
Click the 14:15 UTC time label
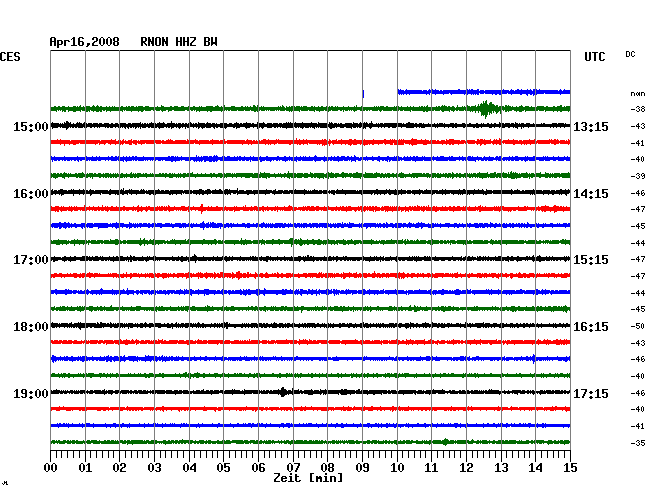click(x=591, y=194)
